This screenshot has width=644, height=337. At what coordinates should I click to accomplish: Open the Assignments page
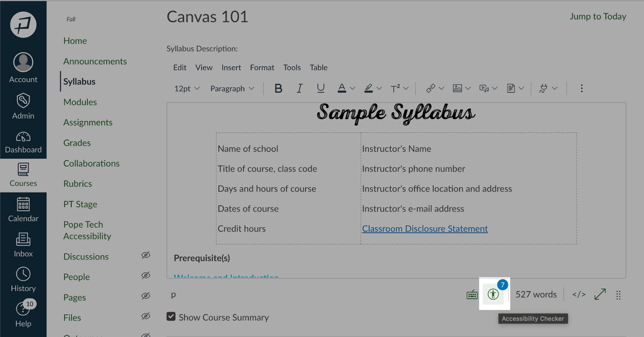coord(88,123)
